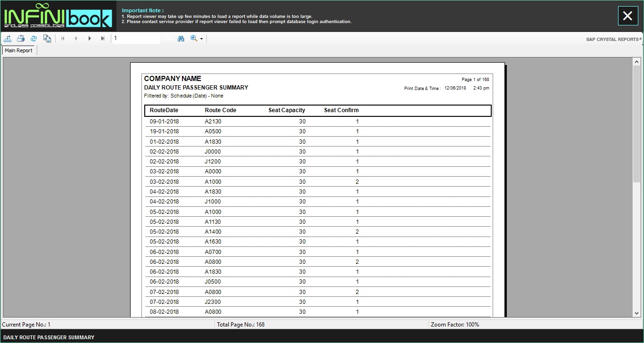The image size is (644, 343).
Task: Click the DAILY ROUTE PASSENGER SUMMARY report heading
Action: point(196,88)
